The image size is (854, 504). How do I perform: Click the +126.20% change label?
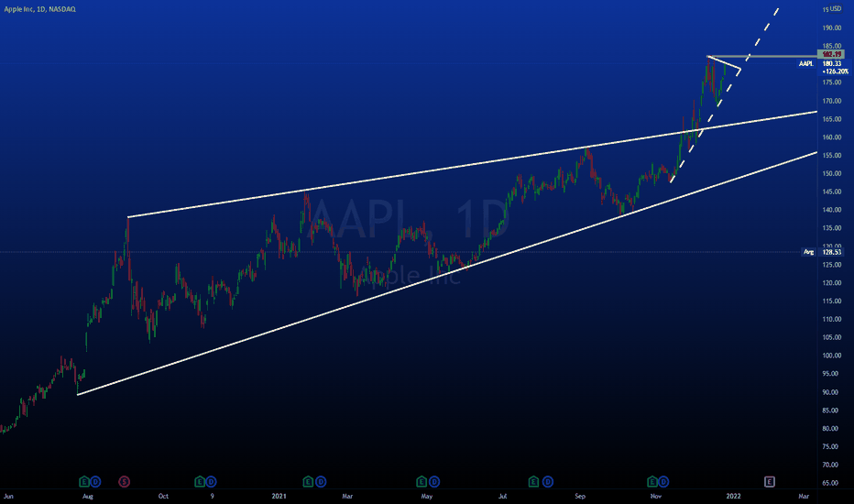pos(835,71)
